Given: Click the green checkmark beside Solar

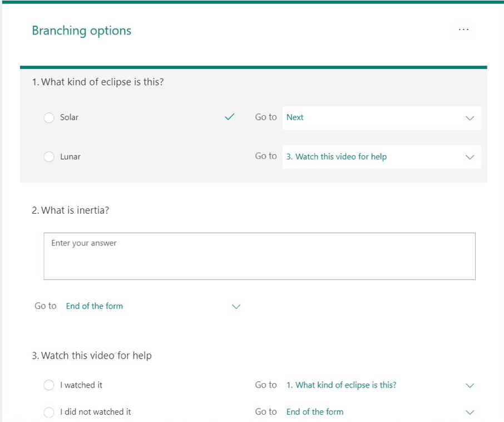Looking at the screenshot, I should [x=229, y=117].
